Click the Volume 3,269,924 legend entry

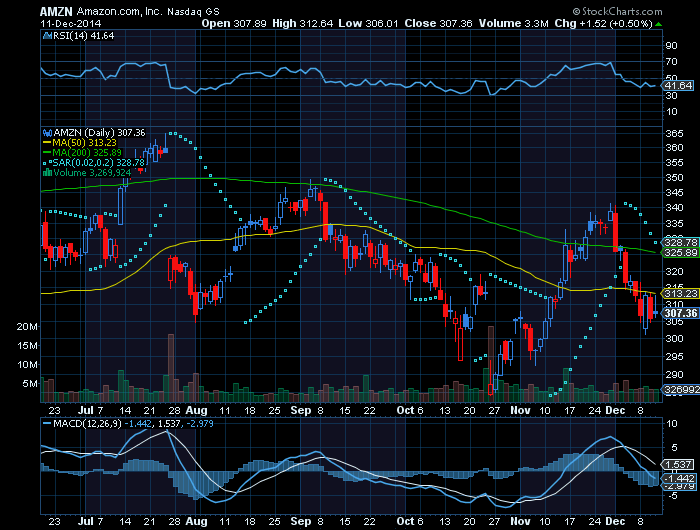(x=92, y=172)
